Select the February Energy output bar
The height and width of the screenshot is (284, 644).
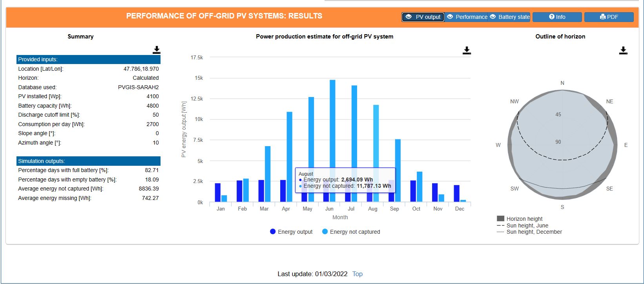(239, 191)
